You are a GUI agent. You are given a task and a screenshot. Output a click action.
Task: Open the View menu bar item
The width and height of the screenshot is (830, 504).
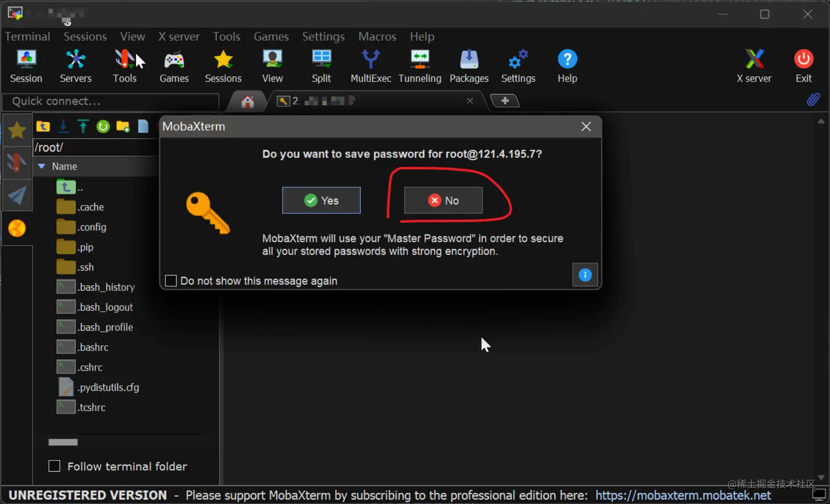point(133,36)
